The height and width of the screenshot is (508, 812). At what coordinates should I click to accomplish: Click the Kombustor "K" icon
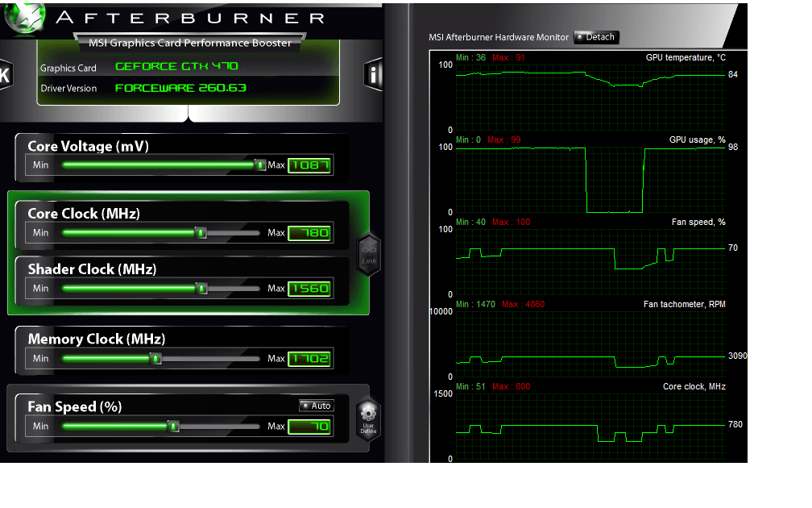(x=5, y=75)
